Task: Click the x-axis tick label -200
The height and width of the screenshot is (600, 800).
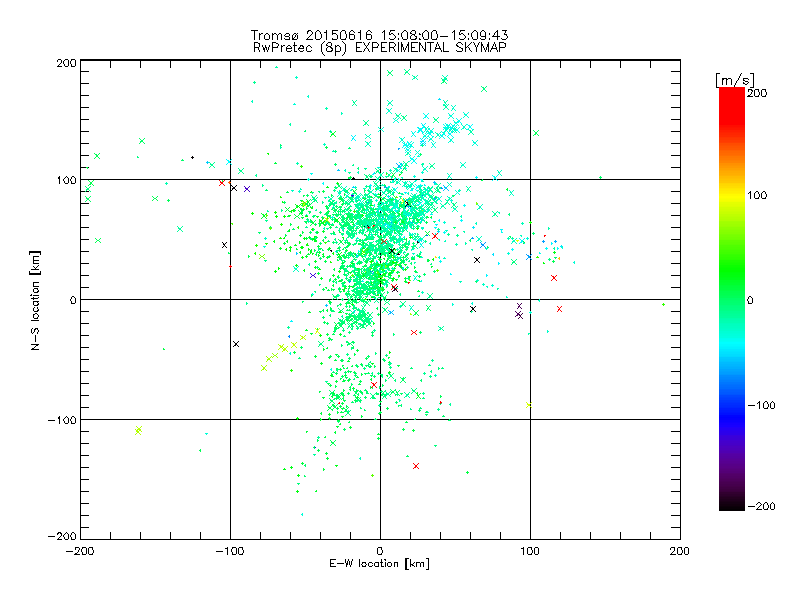Action: [x=80, y=551]
